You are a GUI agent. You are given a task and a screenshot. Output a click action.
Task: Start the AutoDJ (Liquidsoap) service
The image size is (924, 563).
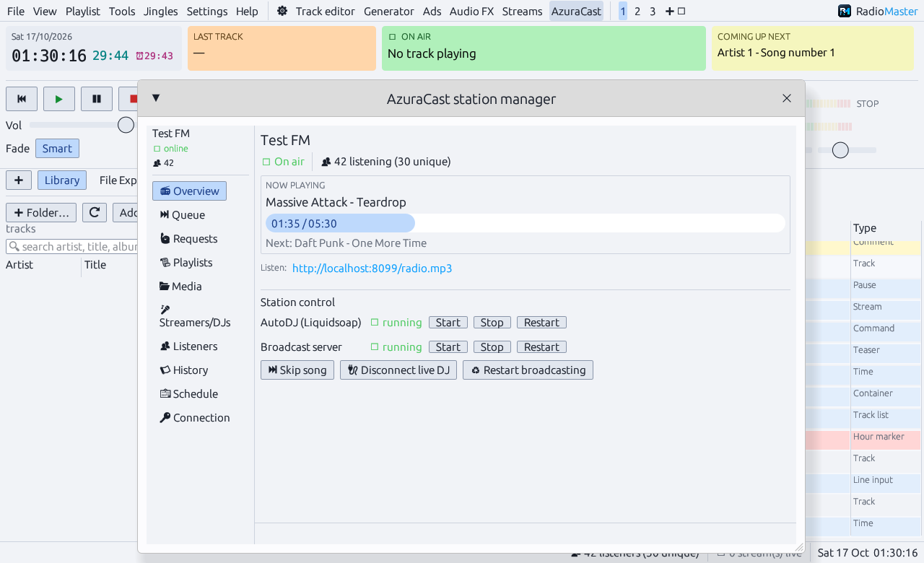[448, 323]
